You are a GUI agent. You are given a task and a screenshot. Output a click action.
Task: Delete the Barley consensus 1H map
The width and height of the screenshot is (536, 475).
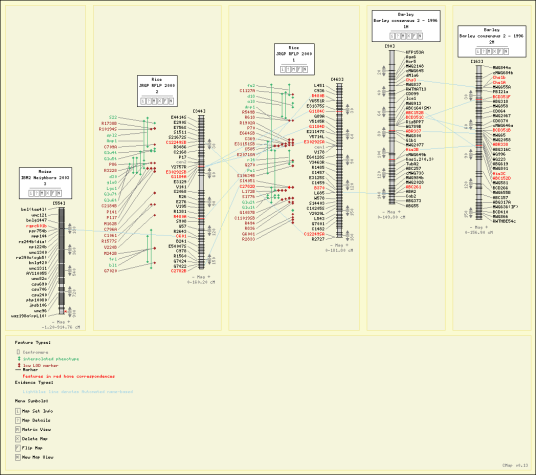coord(409,36)
